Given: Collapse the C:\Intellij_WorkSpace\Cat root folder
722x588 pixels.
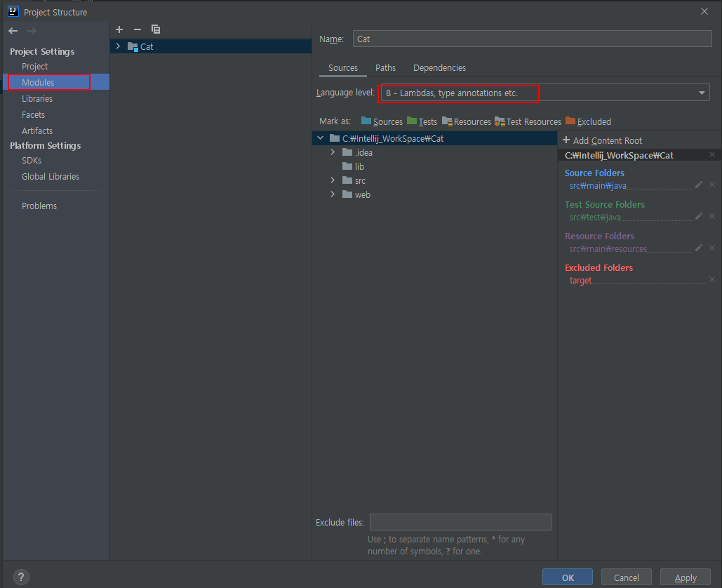Looking at the screenshot, I should point(321,138).
